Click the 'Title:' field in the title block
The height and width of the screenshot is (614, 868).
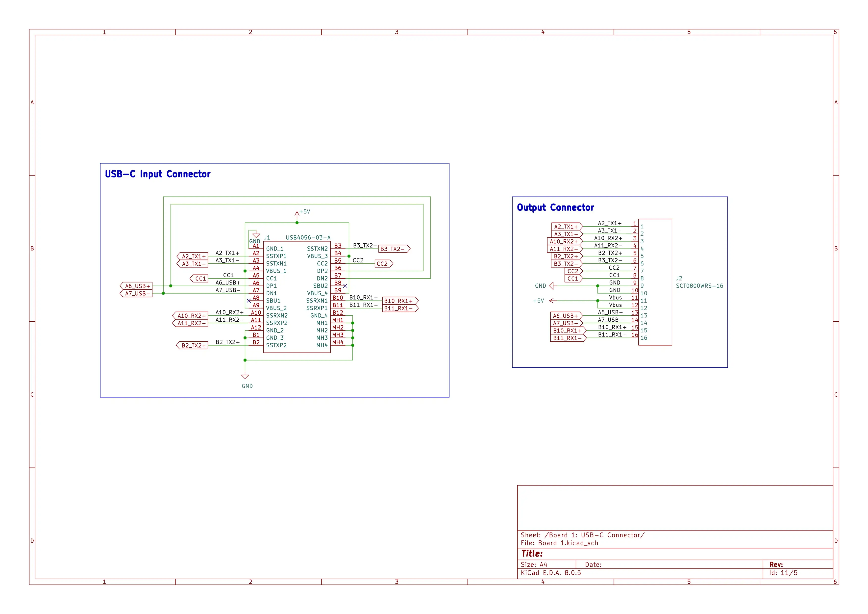[x=532, y=554]
